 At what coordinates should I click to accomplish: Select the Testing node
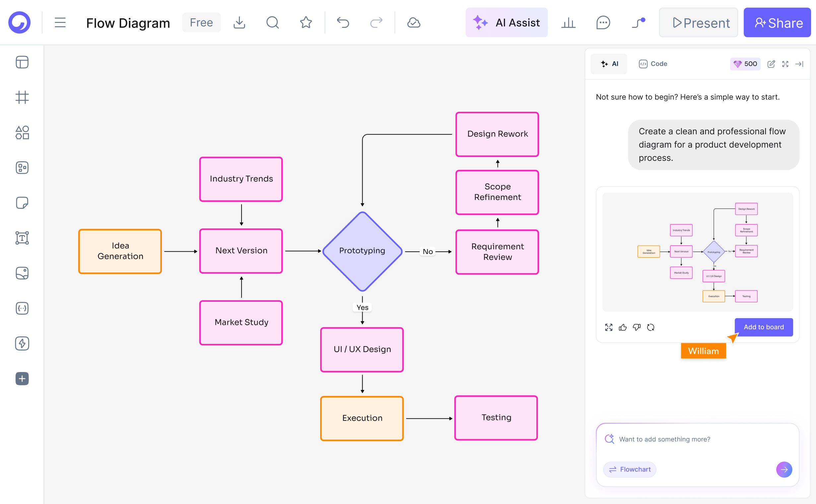(x=496, y=418)
